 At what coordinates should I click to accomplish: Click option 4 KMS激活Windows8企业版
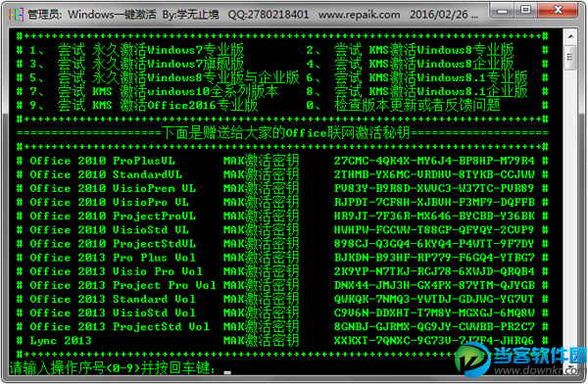click(410, 64)
